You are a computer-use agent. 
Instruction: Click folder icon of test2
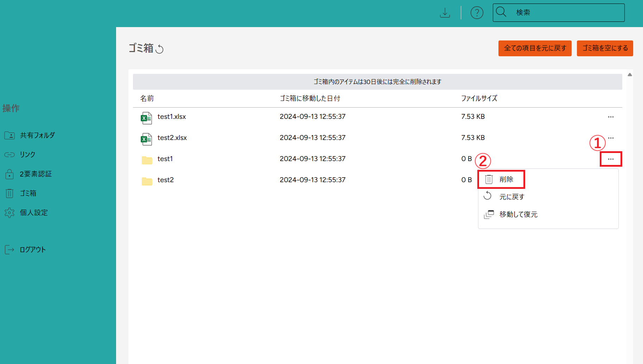pyautogui.click(x=147, y=181)
